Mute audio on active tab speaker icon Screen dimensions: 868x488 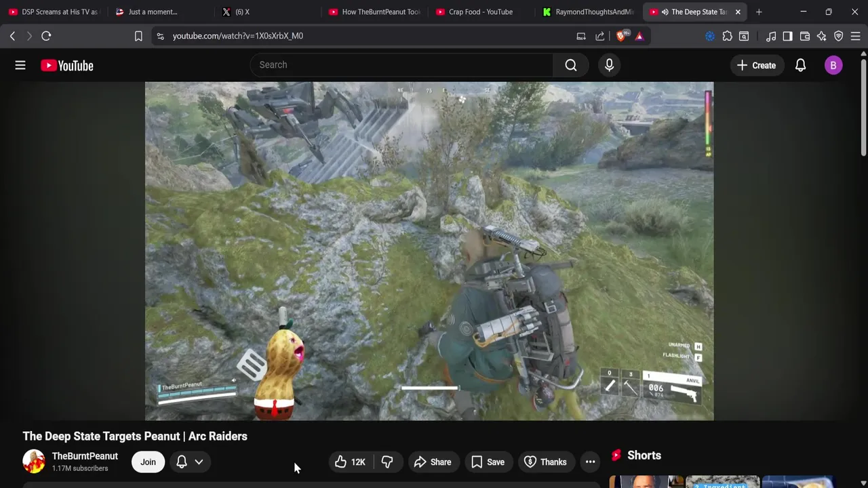665,12
